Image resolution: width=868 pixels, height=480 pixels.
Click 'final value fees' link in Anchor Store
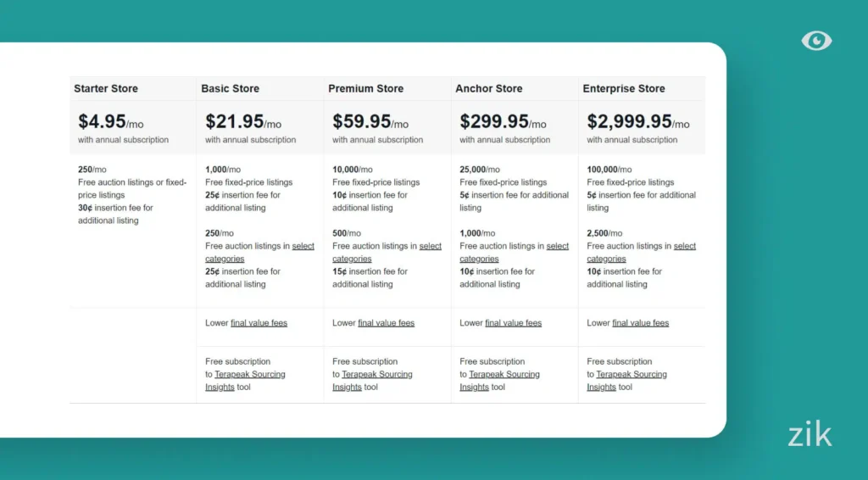513,323
